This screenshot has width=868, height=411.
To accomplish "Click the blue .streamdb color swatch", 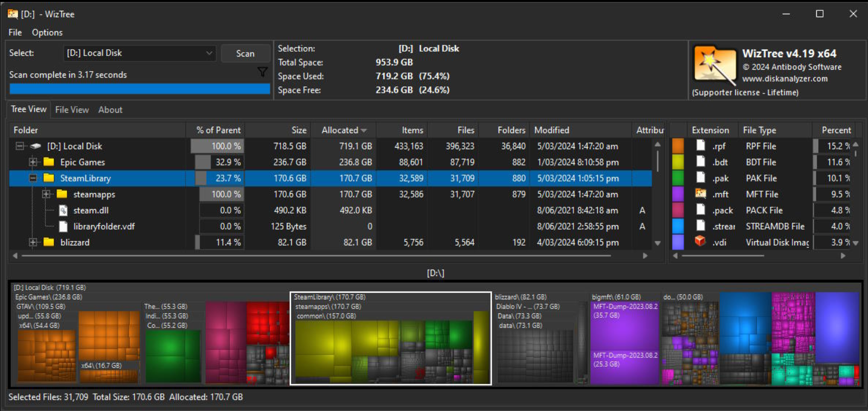I will (678, 226).
